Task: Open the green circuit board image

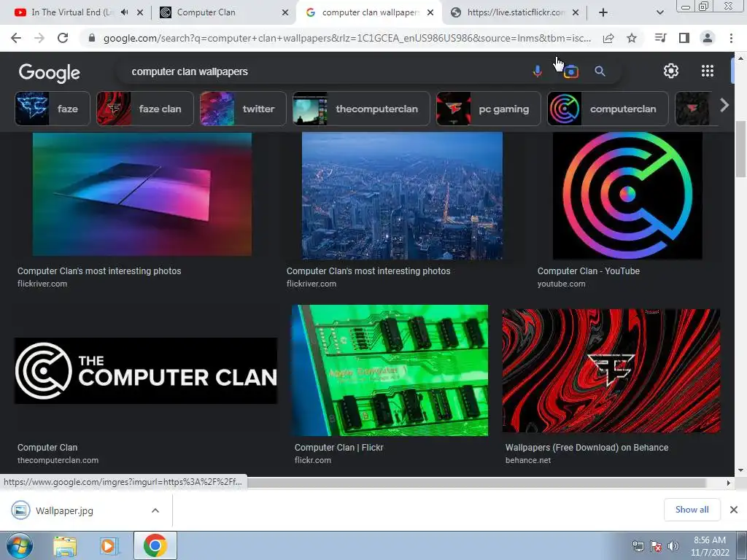Action: (390, 370)
